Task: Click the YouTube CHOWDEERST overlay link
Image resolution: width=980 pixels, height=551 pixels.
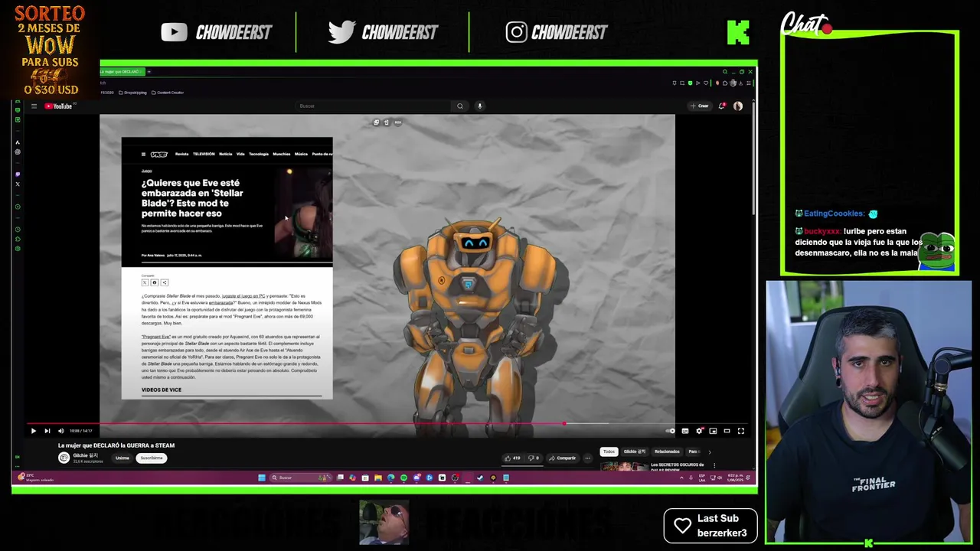Action: click(217, 32)
